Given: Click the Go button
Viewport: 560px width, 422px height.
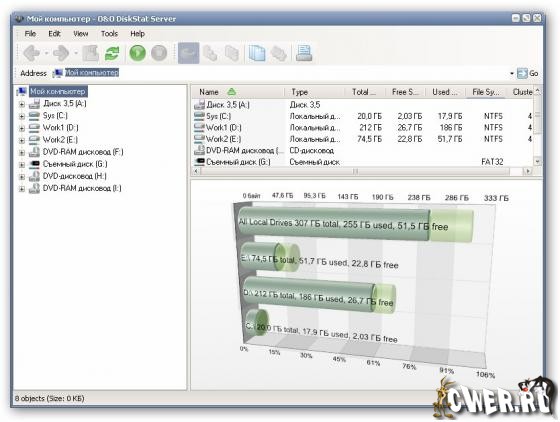Looking at the screenshot, I should 528,74.
